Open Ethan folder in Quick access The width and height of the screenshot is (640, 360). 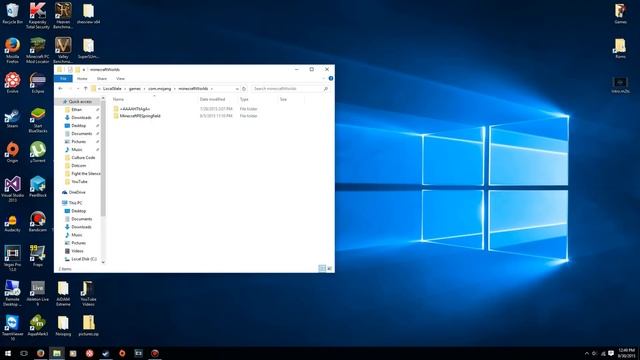tap(77, 110)
